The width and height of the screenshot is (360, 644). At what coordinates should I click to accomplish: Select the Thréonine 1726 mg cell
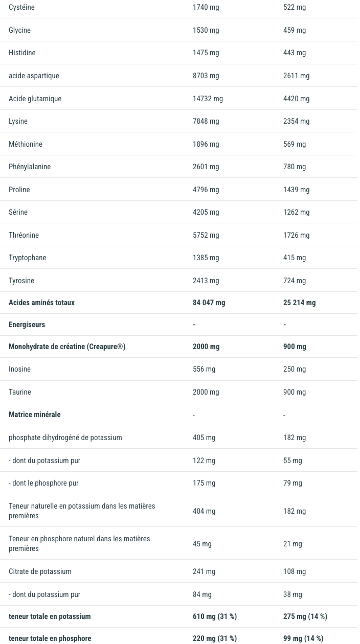point(296,235)
